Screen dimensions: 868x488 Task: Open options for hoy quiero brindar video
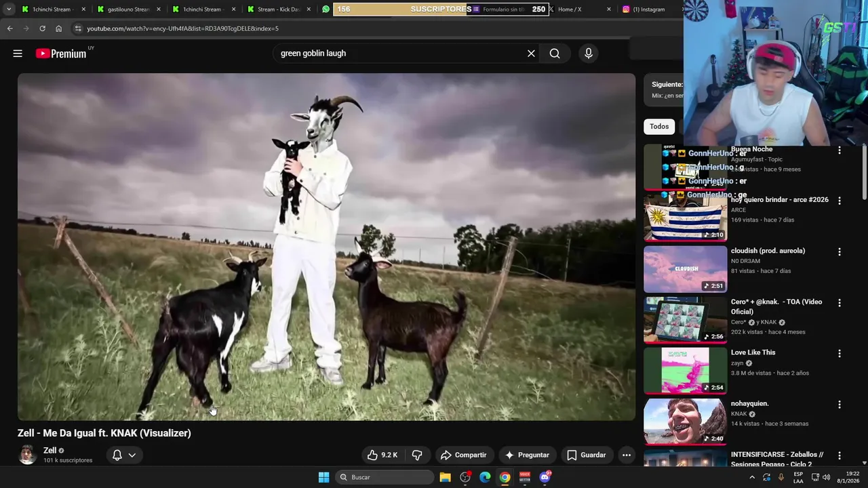point(839,201)
